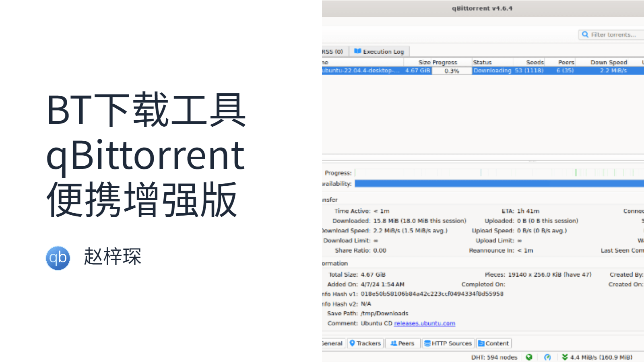644x362 pixels.
Task: Click the HTTP Sources server icon
Action: [427, 343]
